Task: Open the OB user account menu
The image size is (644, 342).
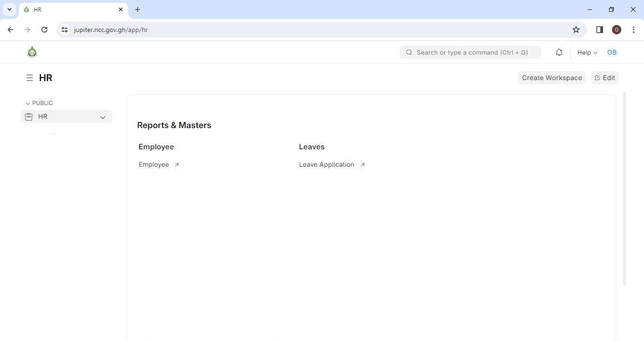Action: 611,52
